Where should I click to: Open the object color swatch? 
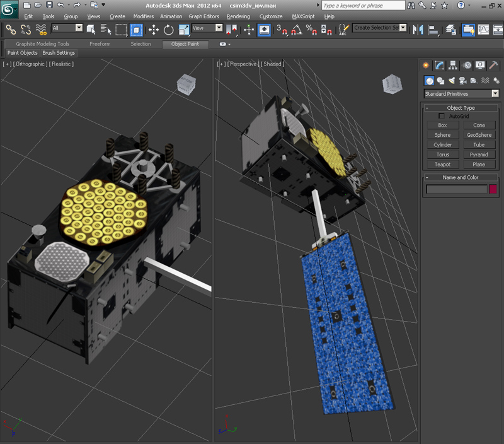pyautogui.click(x=493, y=189)
